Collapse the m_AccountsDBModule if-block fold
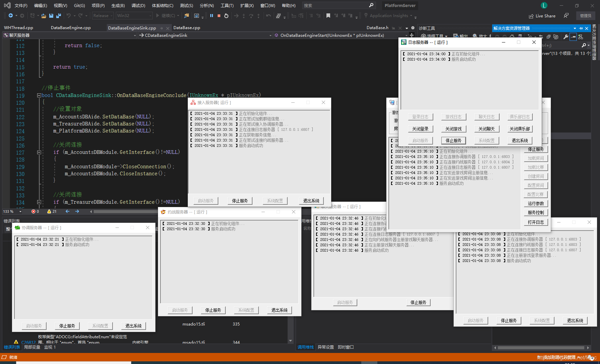 (39, 152)
